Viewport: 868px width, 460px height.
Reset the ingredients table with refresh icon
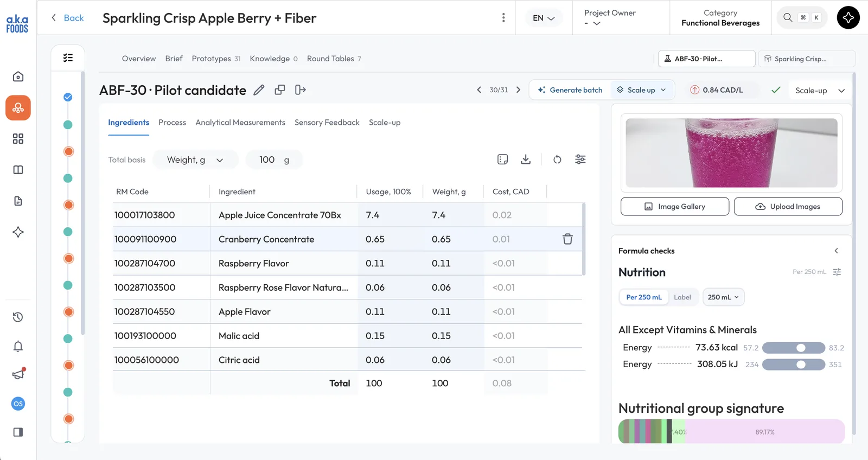(557, 159)
